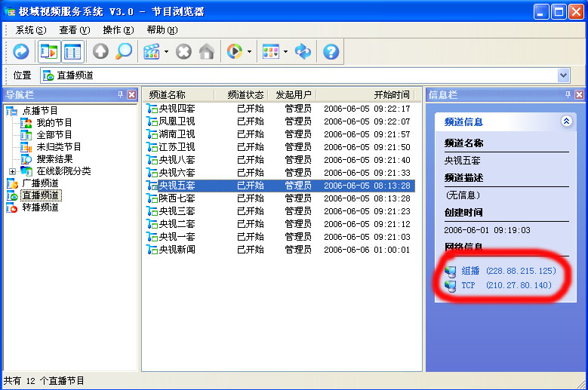Select the 央视八套 channel row
Screen dimensions: 588x390
point(280,160)
